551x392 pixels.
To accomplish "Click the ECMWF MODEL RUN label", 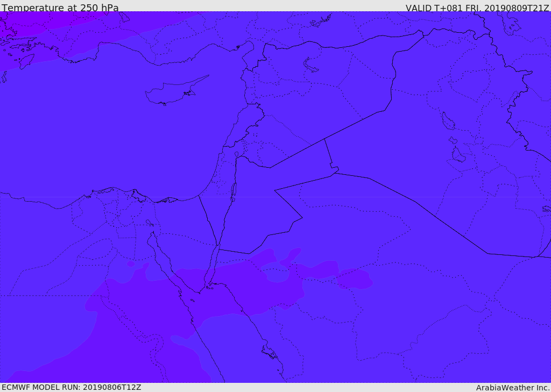I will 72,387.
